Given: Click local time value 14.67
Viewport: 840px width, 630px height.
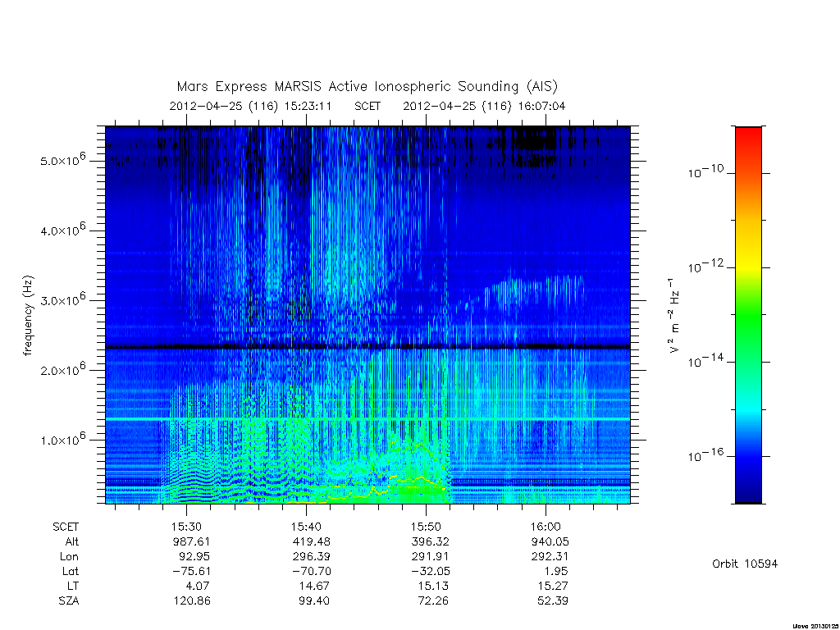Looking at the screenshot, I should coord(314,586).
